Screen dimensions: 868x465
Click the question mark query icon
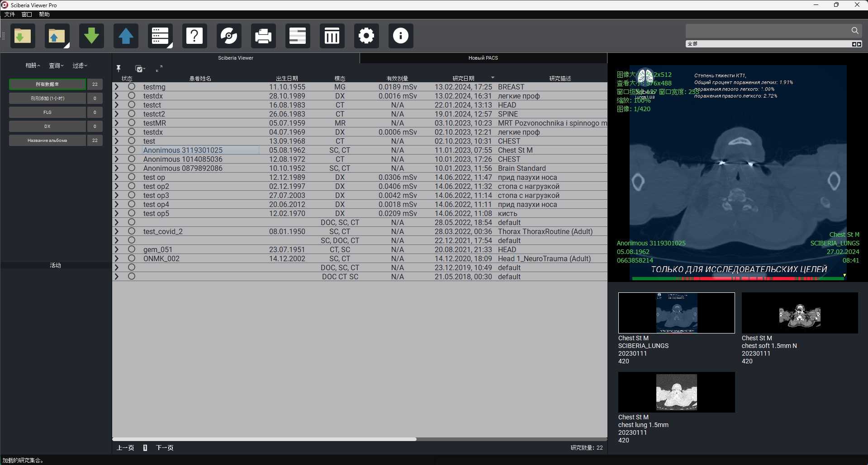pyautogui.click(x=194, y=36)
